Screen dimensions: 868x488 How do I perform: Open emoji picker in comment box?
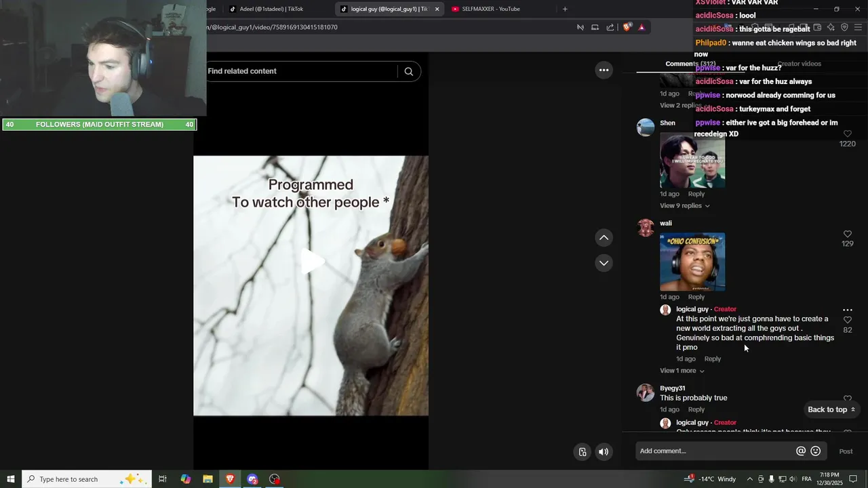coord(816,451)
